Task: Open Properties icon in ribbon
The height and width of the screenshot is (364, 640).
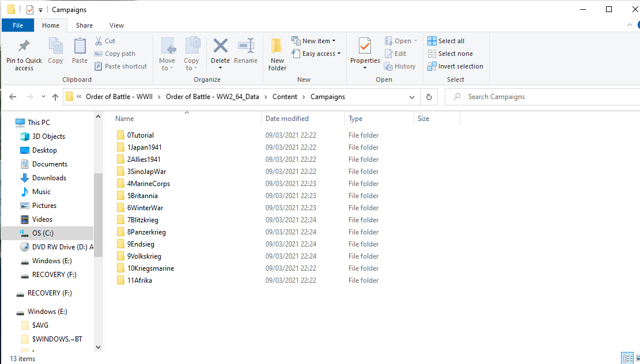Action: pyautogui.click(x=365, y=45)
